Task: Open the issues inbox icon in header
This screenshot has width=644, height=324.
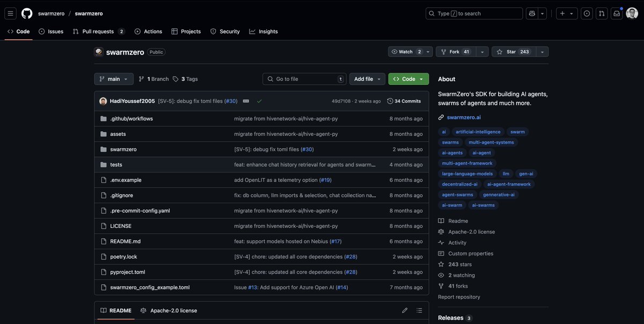Action: point(587,13)
